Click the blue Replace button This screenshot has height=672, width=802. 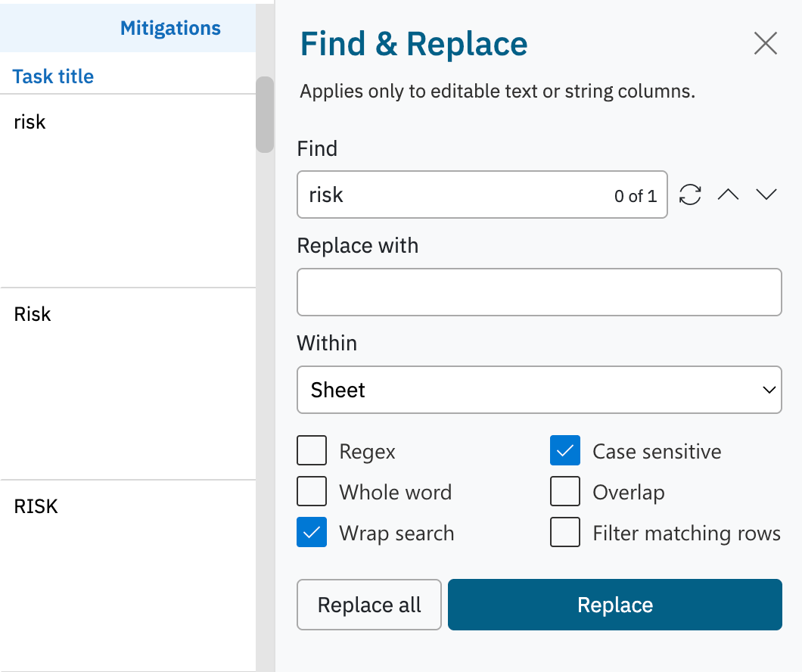click(614, 605)
